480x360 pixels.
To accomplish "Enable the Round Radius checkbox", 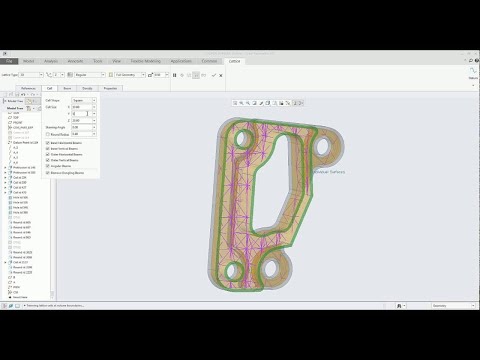I will pos(48,134).
